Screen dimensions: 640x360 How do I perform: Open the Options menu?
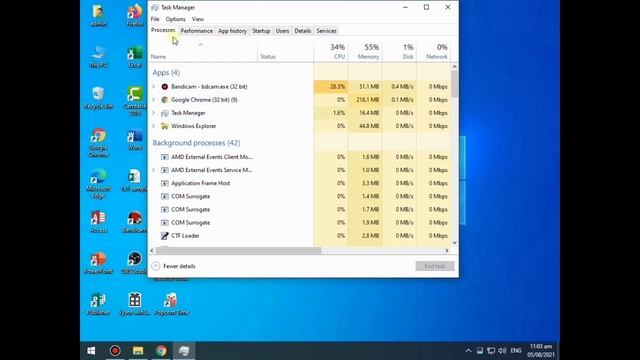(x=176, y=19)
